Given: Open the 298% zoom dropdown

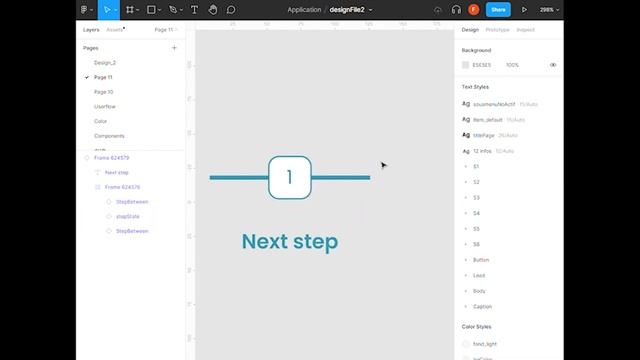Looking at the screenshot, I should pos(549,10).
